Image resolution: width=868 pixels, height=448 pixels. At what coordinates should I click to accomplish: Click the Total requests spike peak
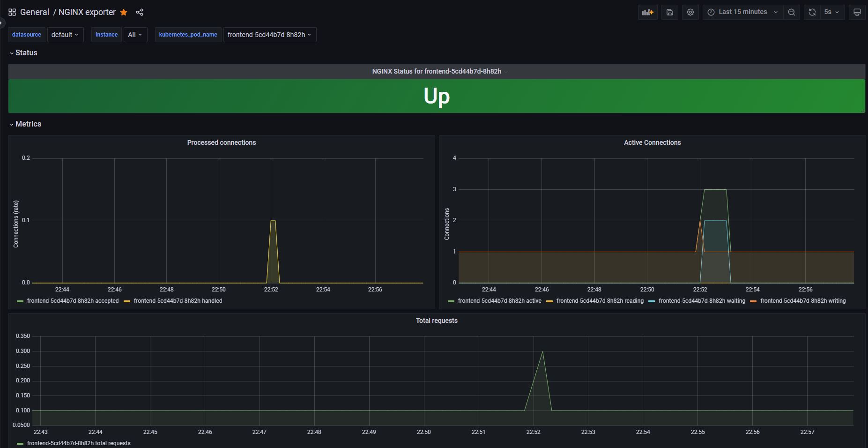point(542,351)
